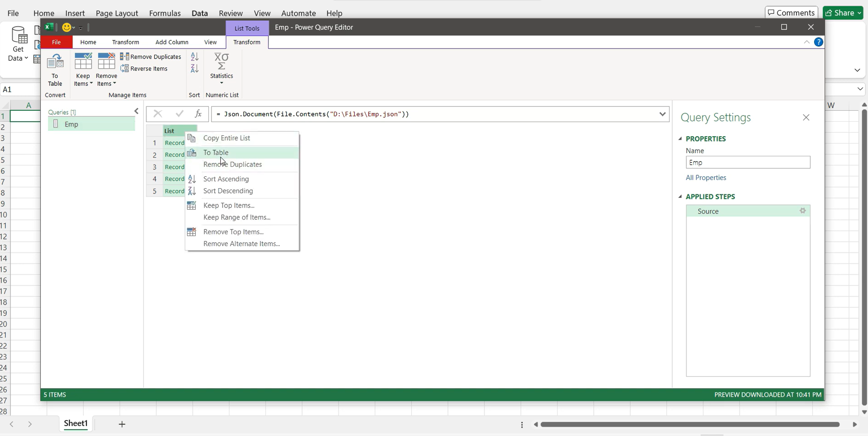Select the List Tools Transform tab
The image size is (868, 436).
[x=247, y=42]
